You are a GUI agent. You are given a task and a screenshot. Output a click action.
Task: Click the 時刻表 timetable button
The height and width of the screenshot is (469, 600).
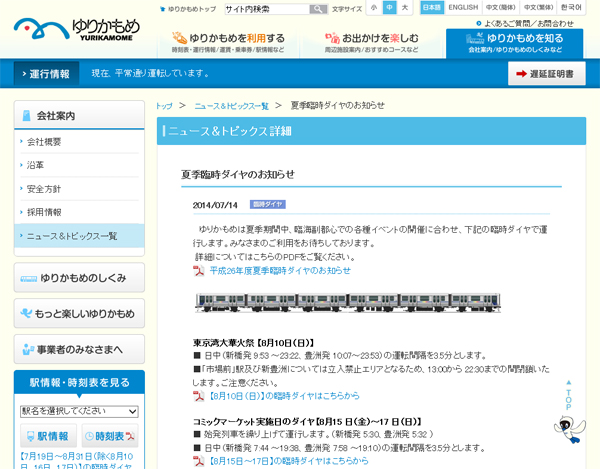coord(110,436)
